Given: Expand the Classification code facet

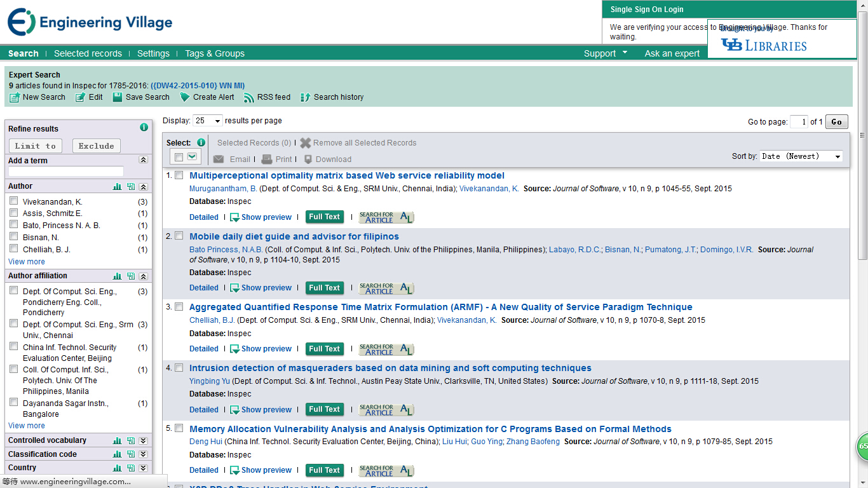Looking at the screenshot, I should (x=144, y=454).
